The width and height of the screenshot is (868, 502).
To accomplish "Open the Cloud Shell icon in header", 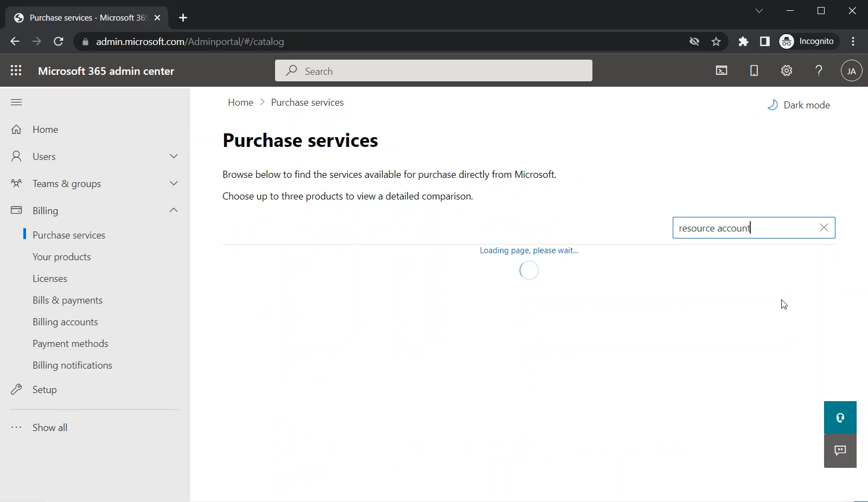I will (722, 70).
